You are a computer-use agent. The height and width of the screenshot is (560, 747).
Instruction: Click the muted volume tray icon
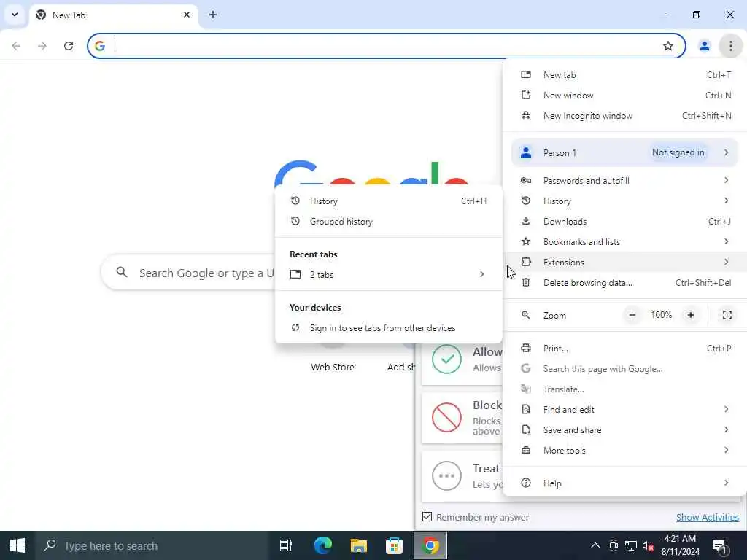(648, 545)
